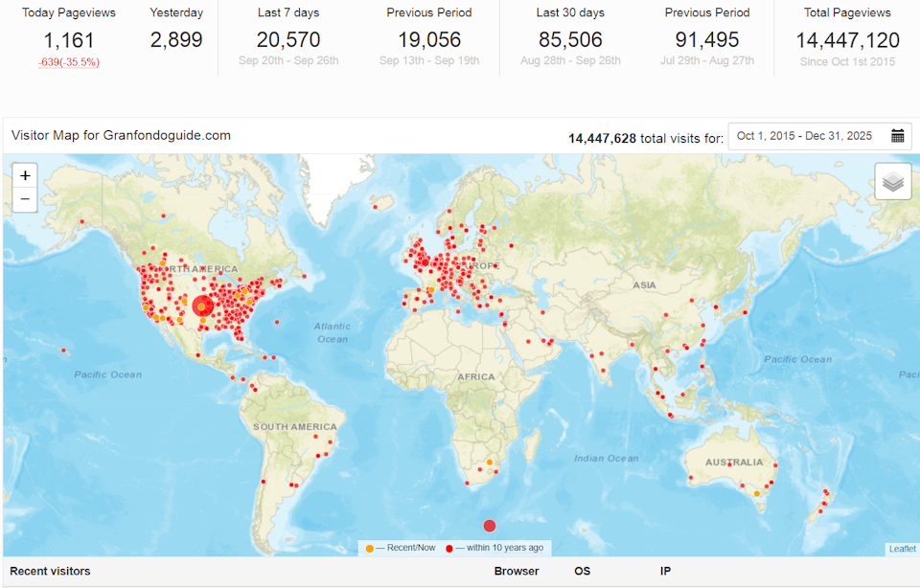Click the red visitor marker on Iceland
The image size is (920, 588).
[376, 203]
